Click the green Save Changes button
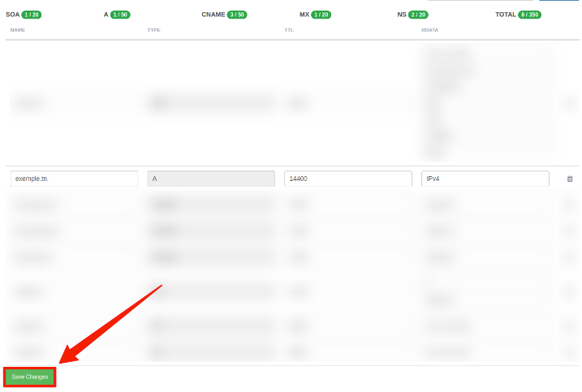This screenshot has width=582, height=392. pyautogui.click(x=30, y=377)
